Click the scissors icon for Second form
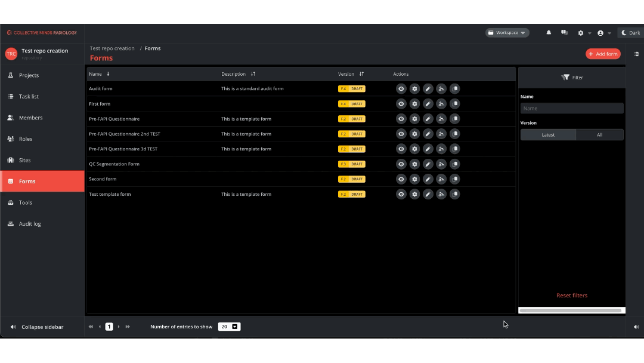 click(x=441, y=179)
